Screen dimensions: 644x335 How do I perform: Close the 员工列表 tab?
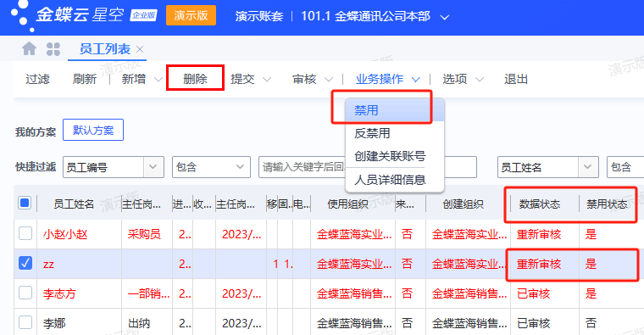pyautogui.click(x=140, y=49)
